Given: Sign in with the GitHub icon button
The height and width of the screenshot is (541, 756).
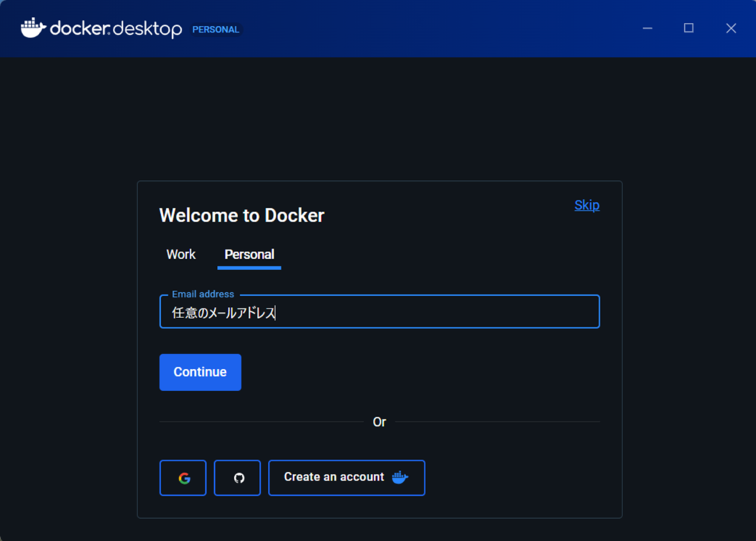Looking at the screenshot, I should pos(238,478).
